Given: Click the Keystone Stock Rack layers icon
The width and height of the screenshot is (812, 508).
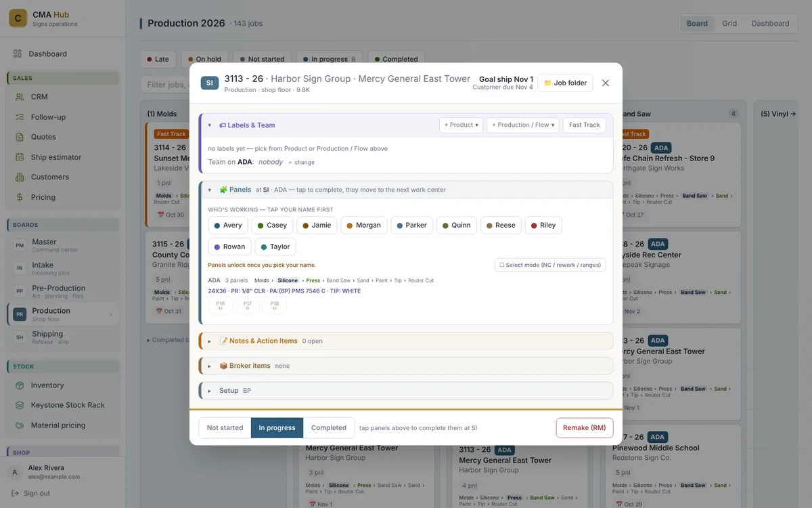Looking at the screenshot, I should tap(20, 405).
